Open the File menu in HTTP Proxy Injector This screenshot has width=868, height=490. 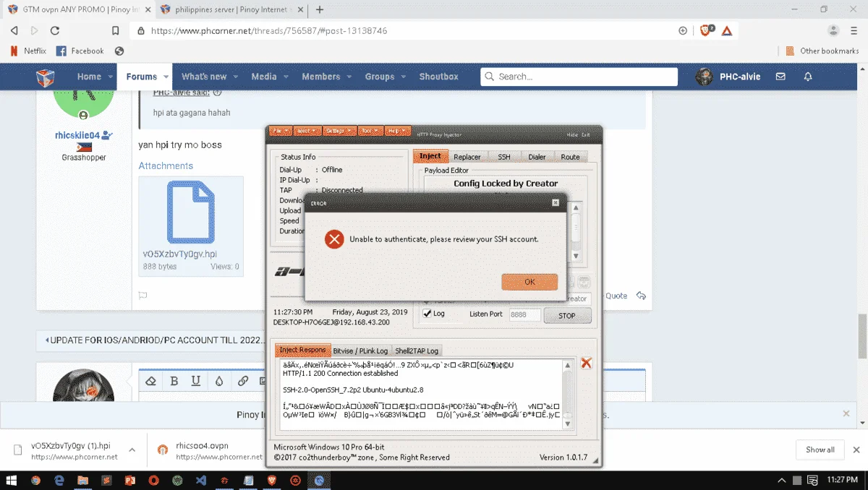tap(280, 131)
